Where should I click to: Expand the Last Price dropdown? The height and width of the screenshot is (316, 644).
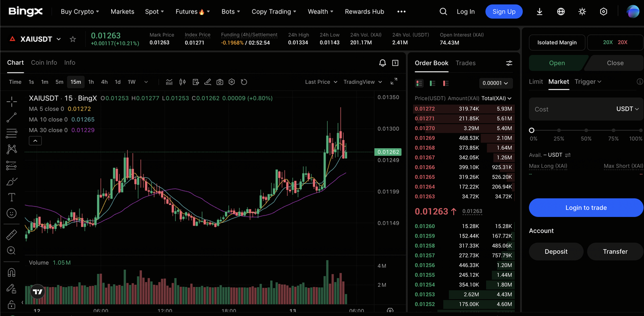coord(321,82)
